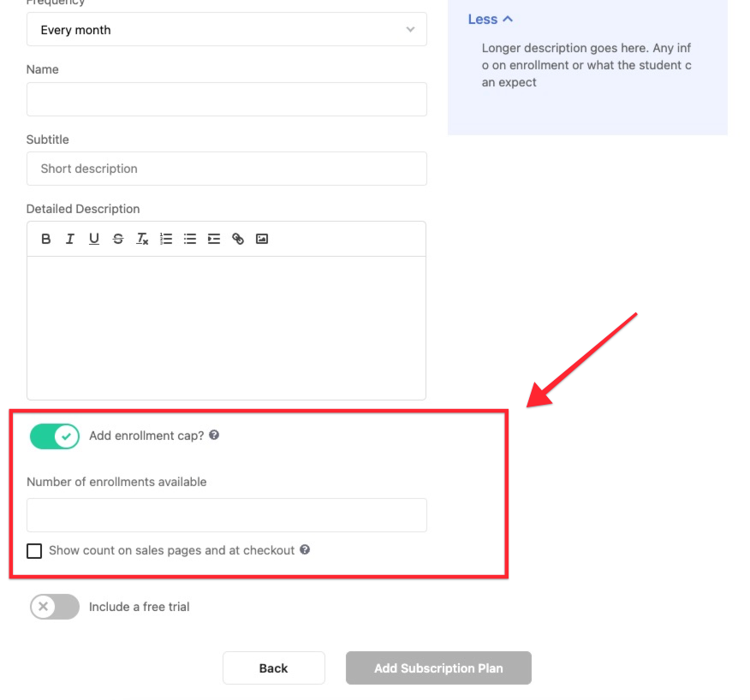Click the Back button
The image size is (750, 700).
point(274,668)
